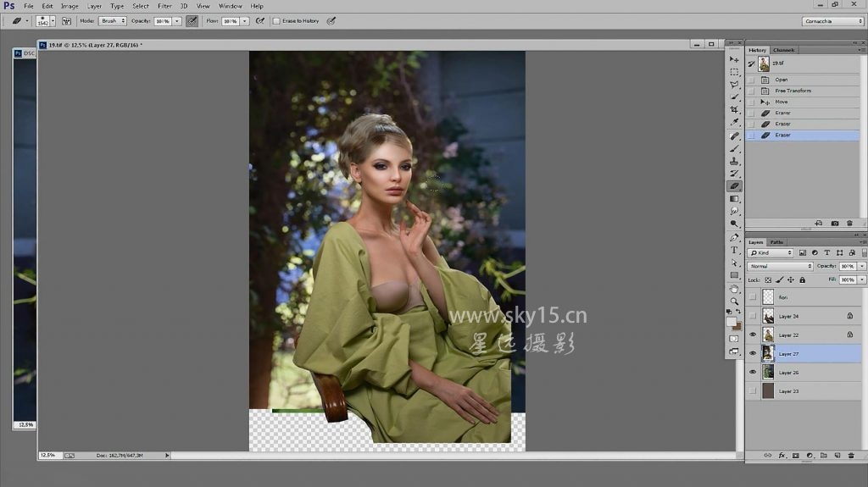Switch to the Paths tab
Viewport: 868px width, 487px height.
pyautogui.click(x=776, y=242)
